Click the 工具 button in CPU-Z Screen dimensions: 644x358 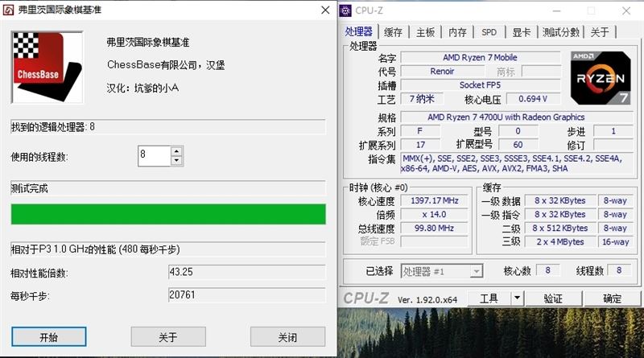tap(489, 298)
